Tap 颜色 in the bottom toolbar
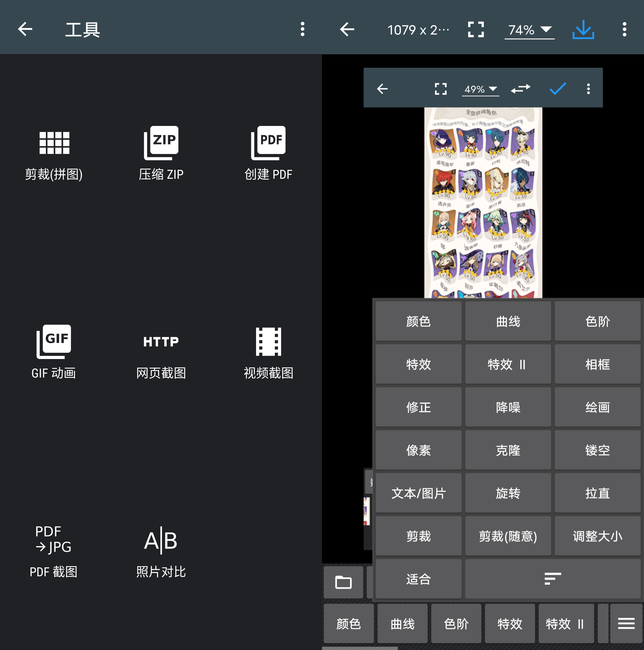The image size is (644, 650). point(349,624)
